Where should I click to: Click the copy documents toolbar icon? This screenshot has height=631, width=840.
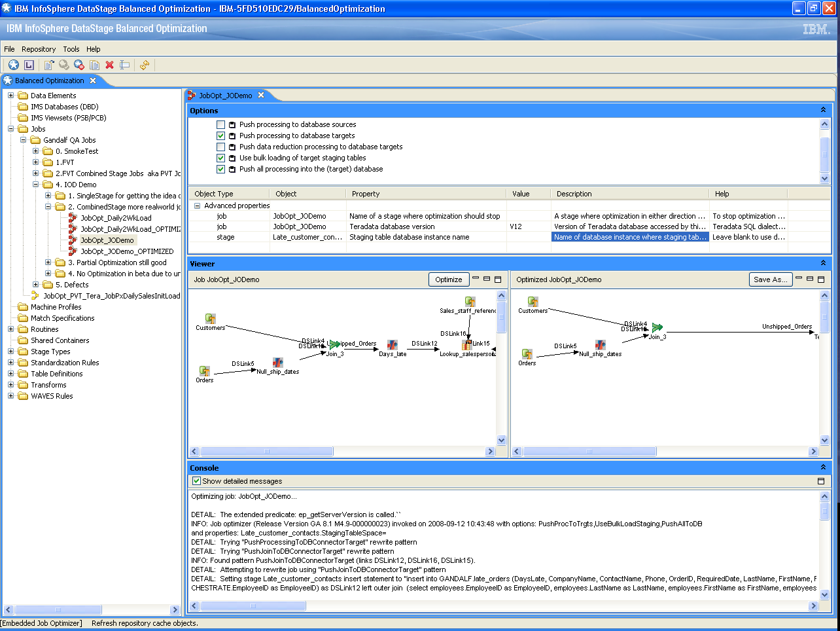tap(95, 65)
